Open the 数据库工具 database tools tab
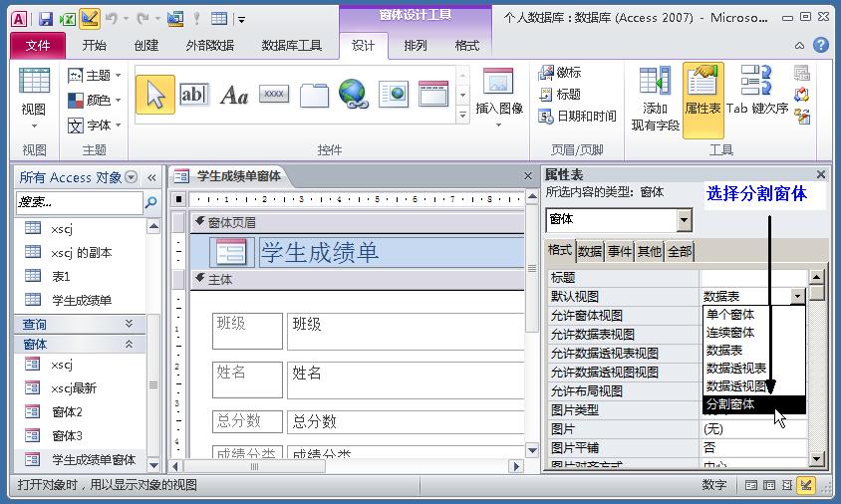841x504 pixels. [291, 46]
